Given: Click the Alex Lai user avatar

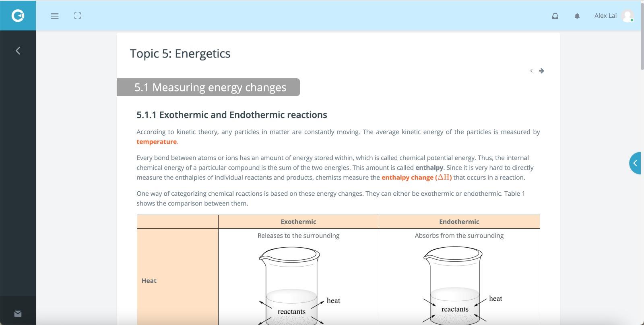Looking at the screenshot, I should click(627, 16).
